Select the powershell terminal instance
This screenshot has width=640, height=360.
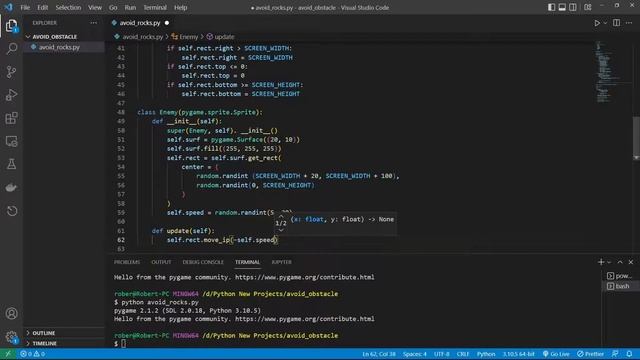coord(619,276)
